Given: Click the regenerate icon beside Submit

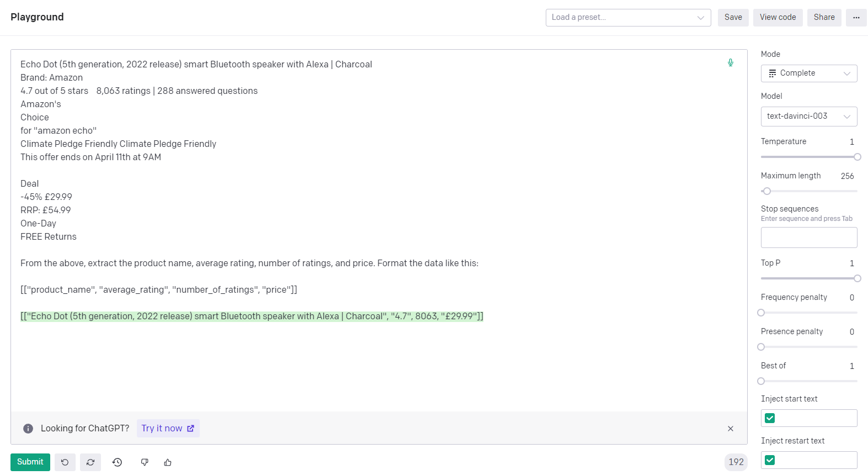Looking at the screenshot, I should click(90, 462).
